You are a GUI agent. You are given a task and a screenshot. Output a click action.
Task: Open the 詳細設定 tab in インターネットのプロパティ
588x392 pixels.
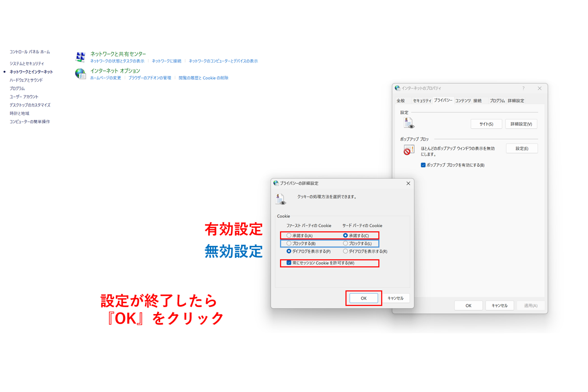tap(516, 101)
